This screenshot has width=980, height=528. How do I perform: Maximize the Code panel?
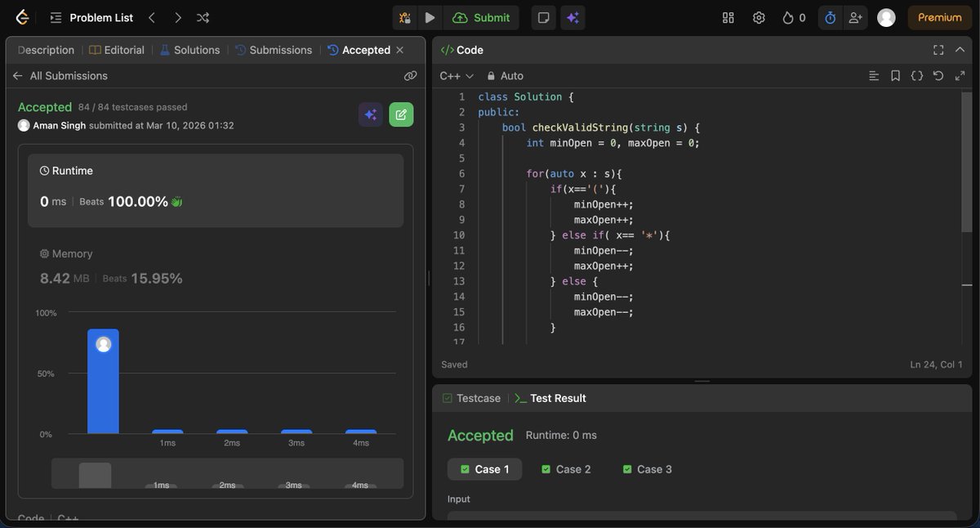(938, 50)
